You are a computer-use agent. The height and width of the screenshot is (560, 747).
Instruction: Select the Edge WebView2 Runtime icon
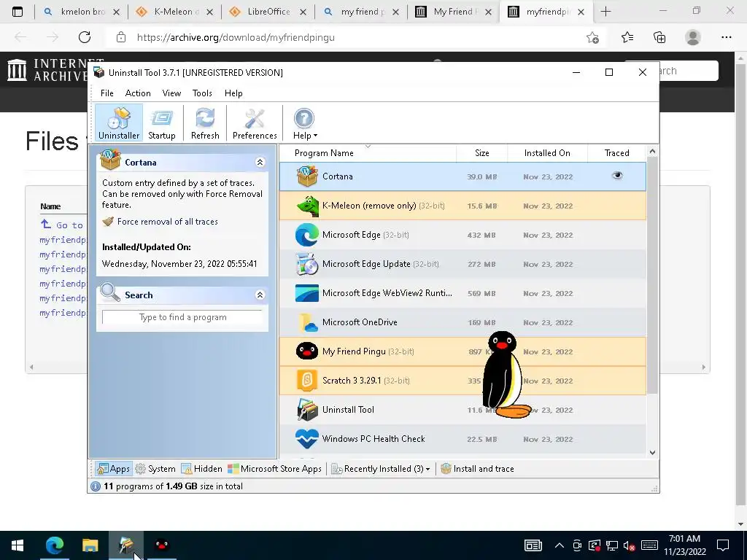click(307, 293)
